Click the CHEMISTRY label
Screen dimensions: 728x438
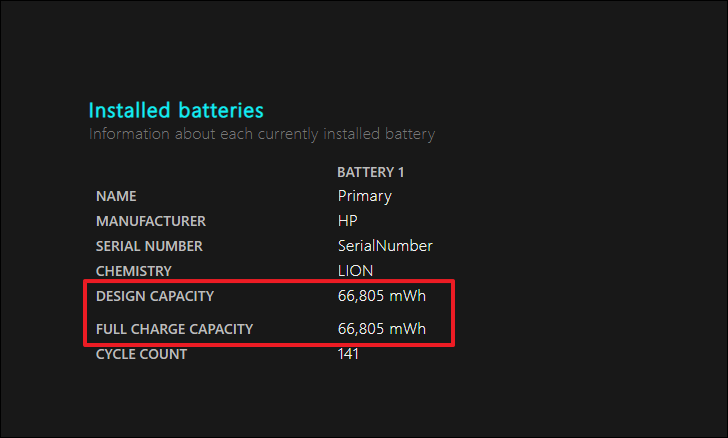click(134, 271)
